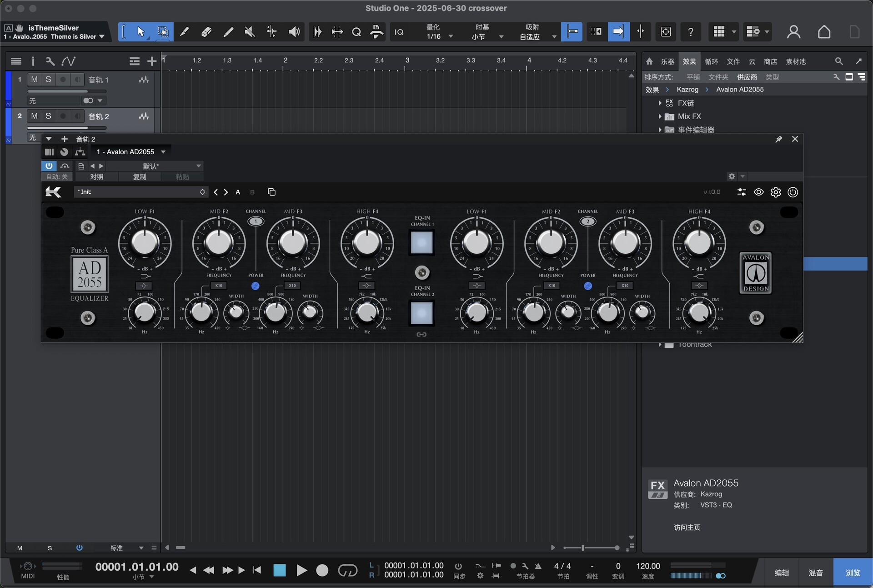The width and height of the screenshot is (873, 588).
Task: Toggle channel 2 blue power LED
Action: 588,286
